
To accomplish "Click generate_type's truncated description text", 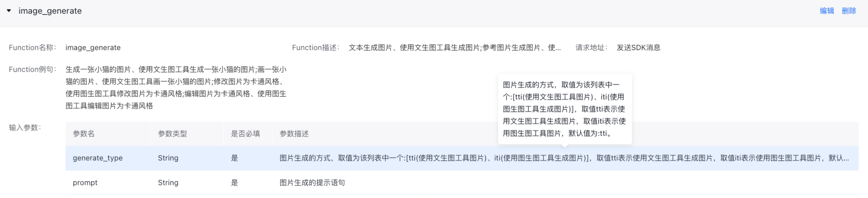I will (563, 158).
